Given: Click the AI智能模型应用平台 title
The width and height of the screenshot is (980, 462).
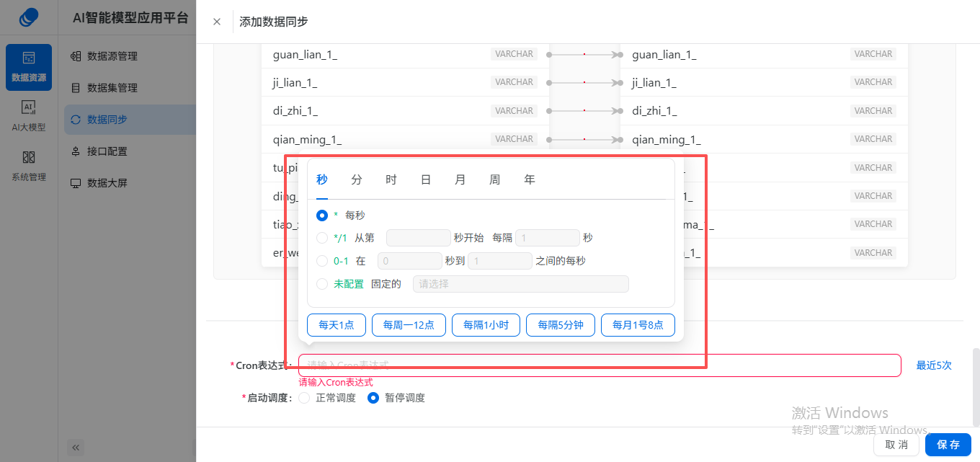Looking at the screenshot, I should click(x=130, y=18).
